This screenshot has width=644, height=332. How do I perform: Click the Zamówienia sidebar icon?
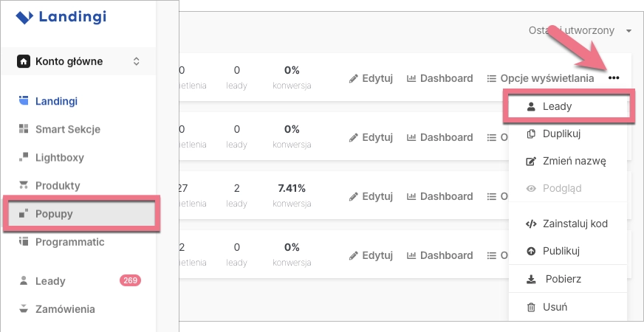click(23, 309)
